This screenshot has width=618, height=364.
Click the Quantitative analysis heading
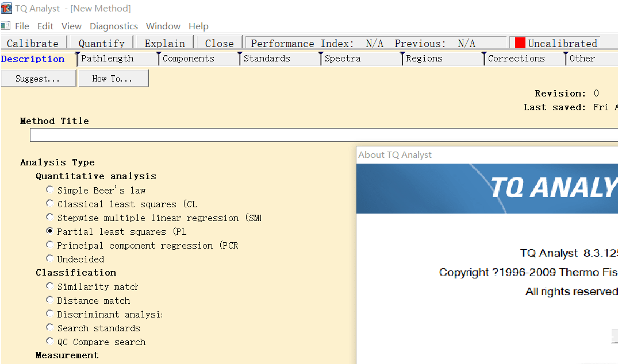96,176
